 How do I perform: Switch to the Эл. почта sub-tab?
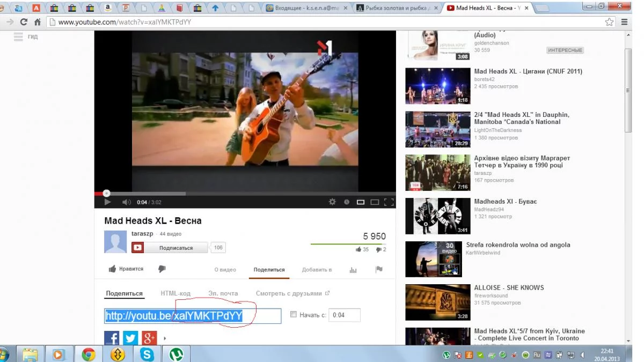tap(223, 293)
